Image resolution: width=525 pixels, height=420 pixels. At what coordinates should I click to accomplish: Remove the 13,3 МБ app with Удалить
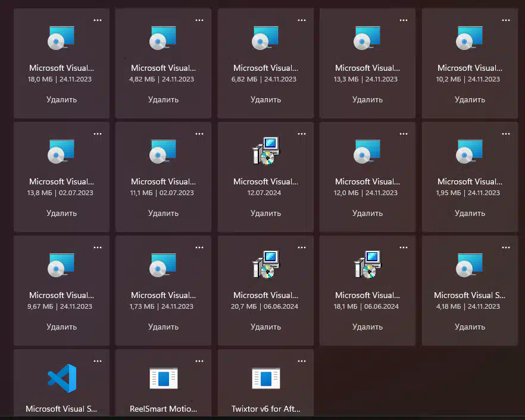pyautogui.click(x=368, y=100)
